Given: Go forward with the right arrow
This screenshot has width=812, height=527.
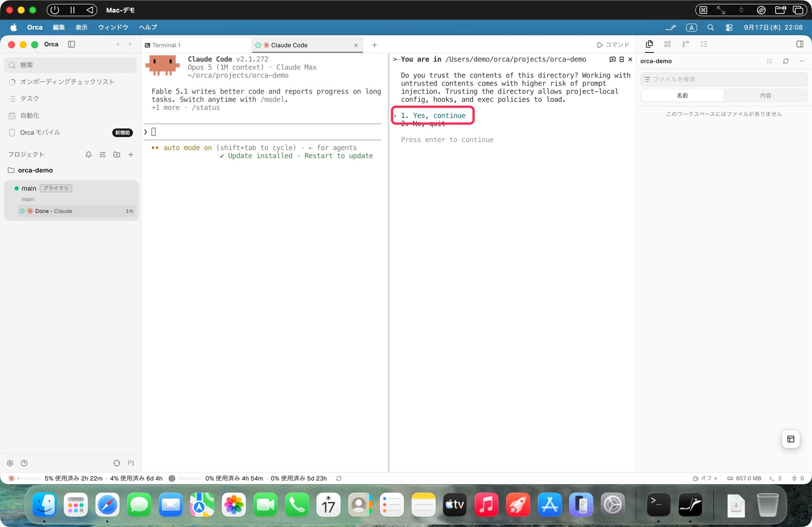Looking at the screenshot, I should click(x=129, y=44).
